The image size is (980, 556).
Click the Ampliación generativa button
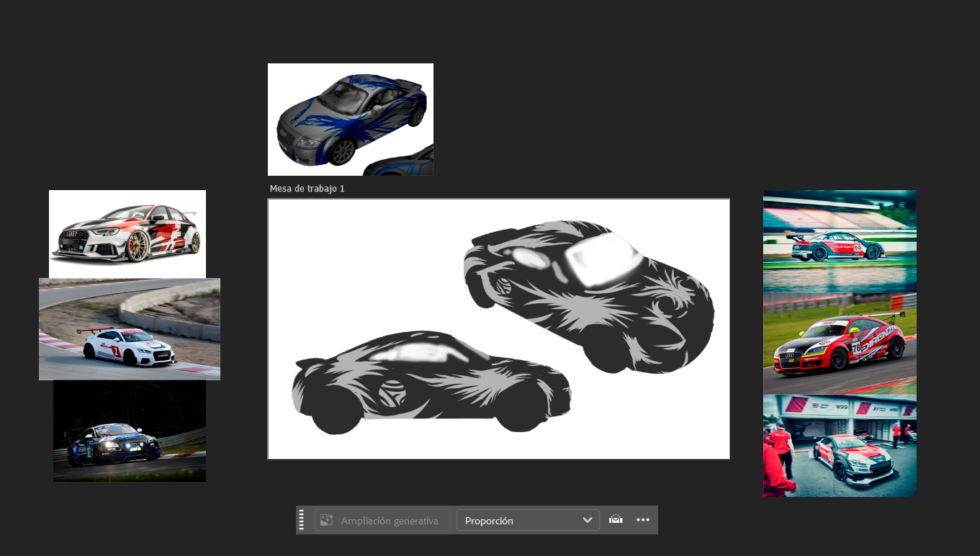tap(382, 521)
